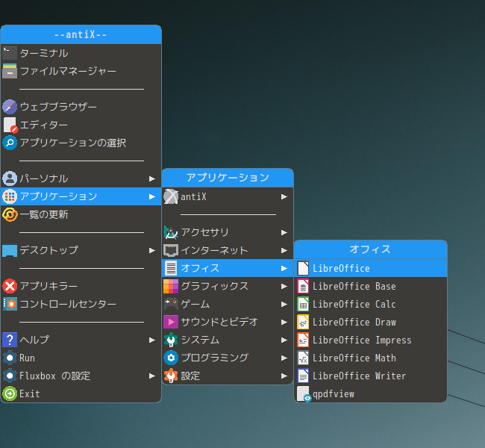Click the LibreOffice Draw icon
This screenshot has height=448, width=485.
(x=303, y=322)
